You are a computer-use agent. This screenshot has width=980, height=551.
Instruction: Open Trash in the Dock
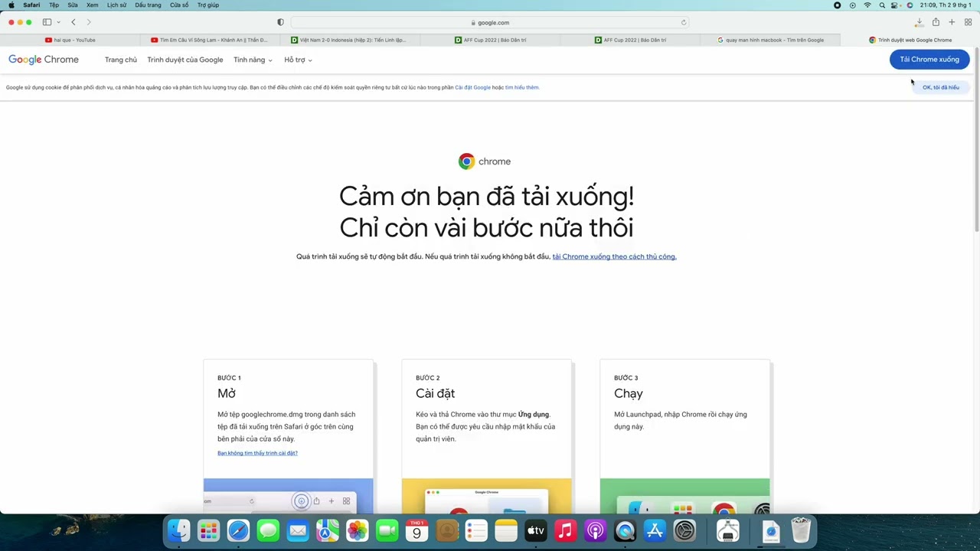click(801, 530)
